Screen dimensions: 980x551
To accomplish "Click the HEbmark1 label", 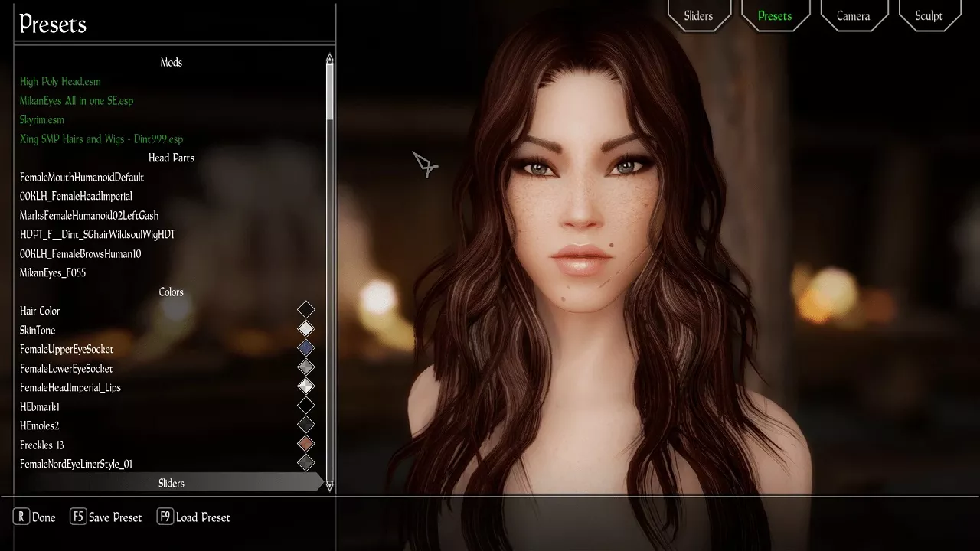I will [40, 406].
